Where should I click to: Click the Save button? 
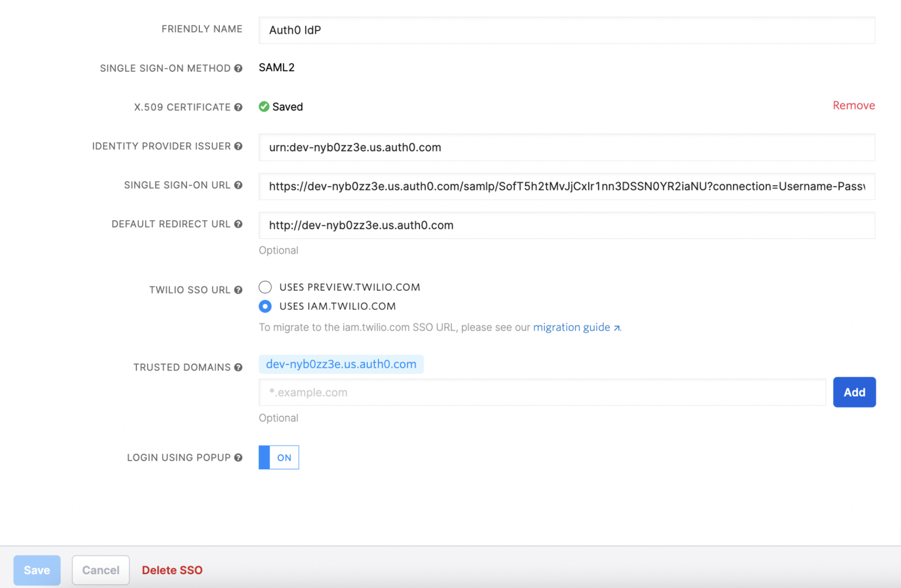pyautogui.click(x=37, y=570)
